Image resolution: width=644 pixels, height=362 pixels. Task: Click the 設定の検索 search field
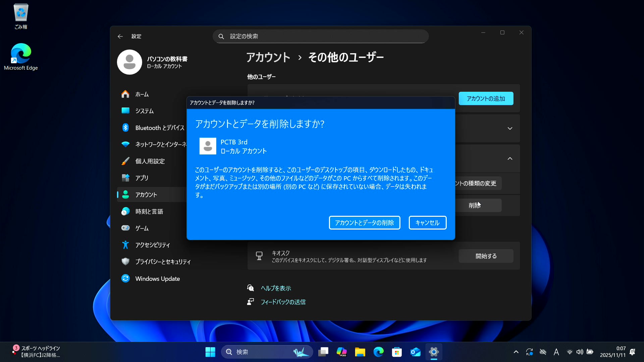point(320,36)
